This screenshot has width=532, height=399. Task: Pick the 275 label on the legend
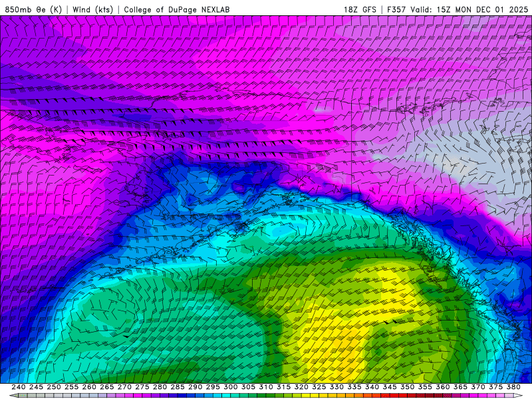coord(142,387)
